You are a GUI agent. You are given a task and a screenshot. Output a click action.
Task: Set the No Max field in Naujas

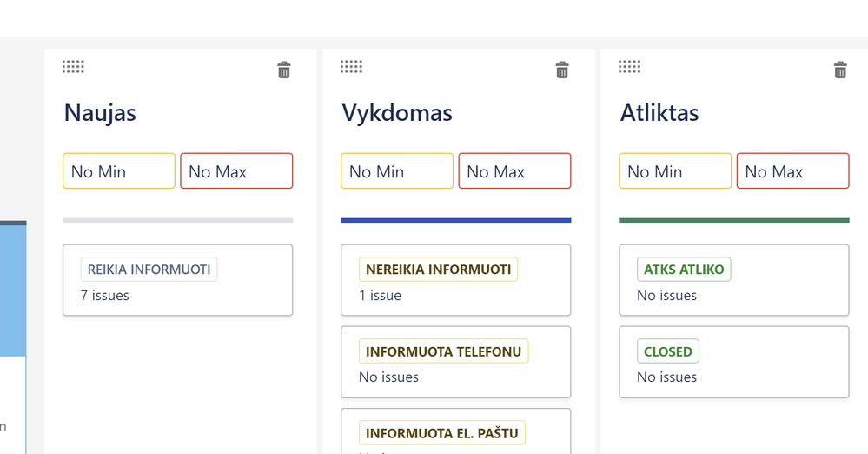[236, 171]
